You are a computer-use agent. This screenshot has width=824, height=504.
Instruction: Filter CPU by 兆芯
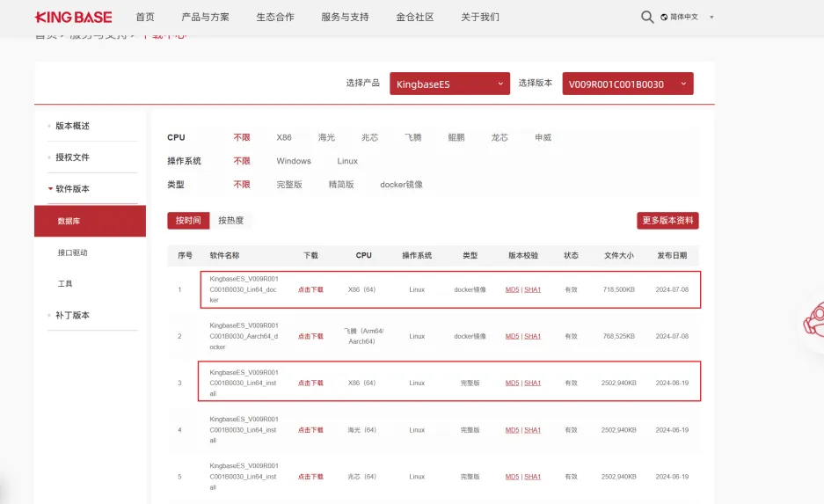click(x=370, y=137)
